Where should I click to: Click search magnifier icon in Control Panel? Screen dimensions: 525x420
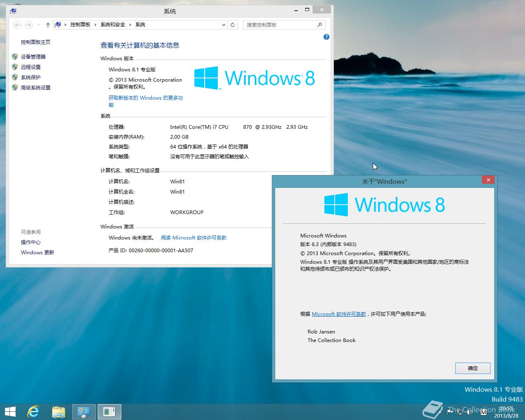click(x=320, y=25)
